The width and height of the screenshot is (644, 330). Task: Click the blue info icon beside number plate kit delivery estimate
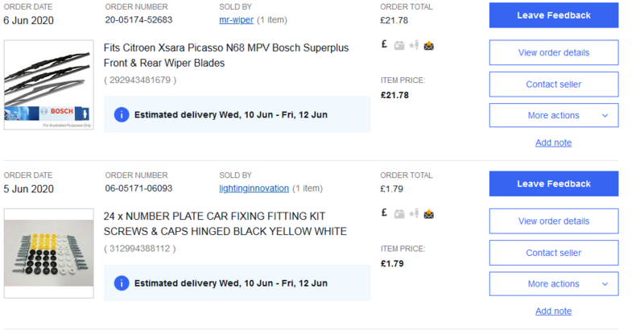121,283
